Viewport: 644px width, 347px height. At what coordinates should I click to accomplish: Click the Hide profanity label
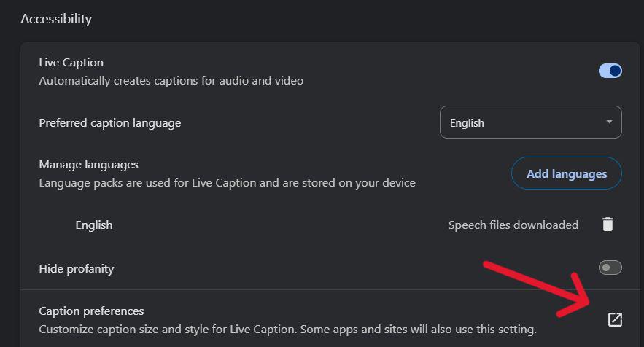[x=77, y=268]
